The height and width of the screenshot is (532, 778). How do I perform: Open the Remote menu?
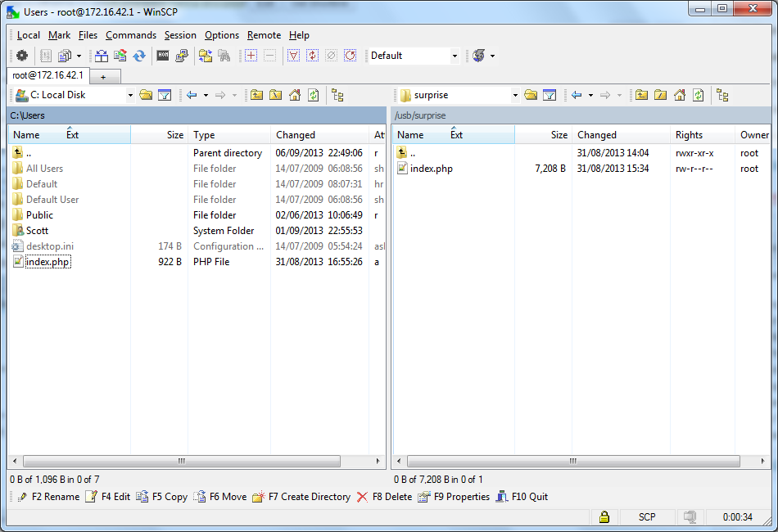(x=264, y=35)
